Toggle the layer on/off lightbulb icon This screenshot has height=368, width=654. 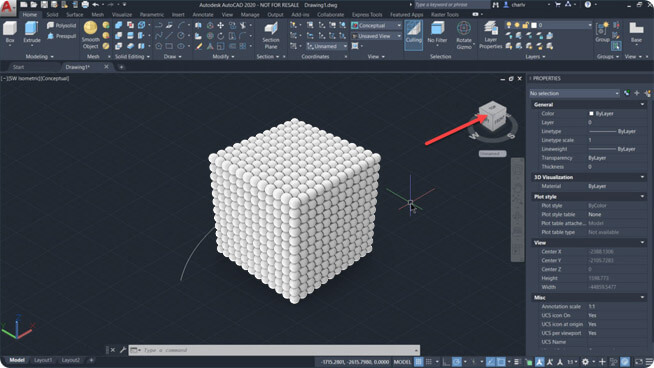509,25
